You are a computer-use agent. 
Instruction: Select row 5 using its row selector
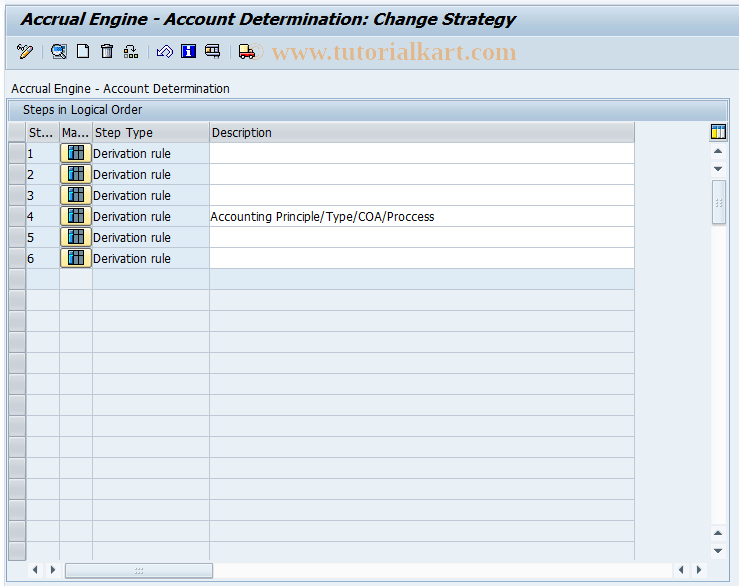[17, 238]
